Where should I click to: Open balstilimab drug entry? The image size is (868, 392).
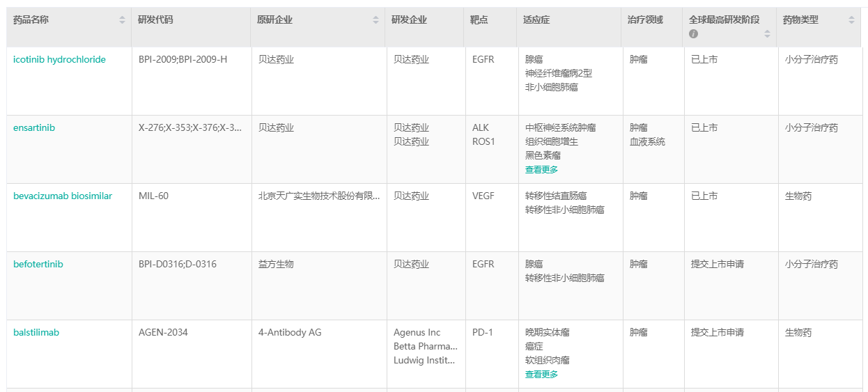click(x=36, y=333)
